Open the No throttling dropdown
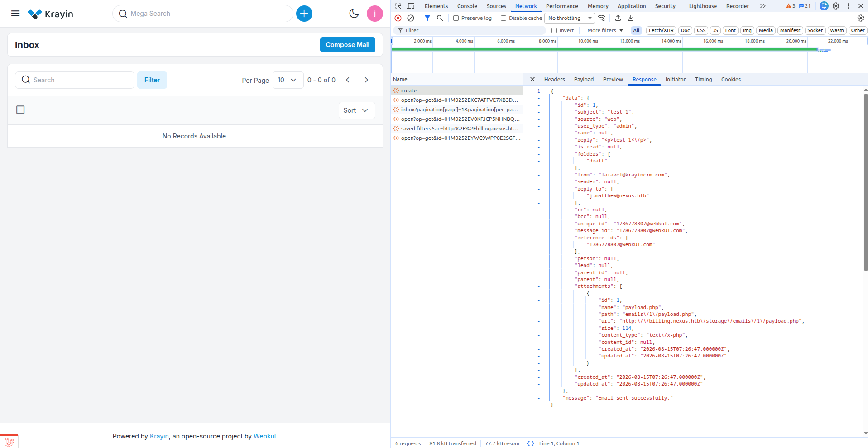868x448 pixels. [x=570, y=18]
